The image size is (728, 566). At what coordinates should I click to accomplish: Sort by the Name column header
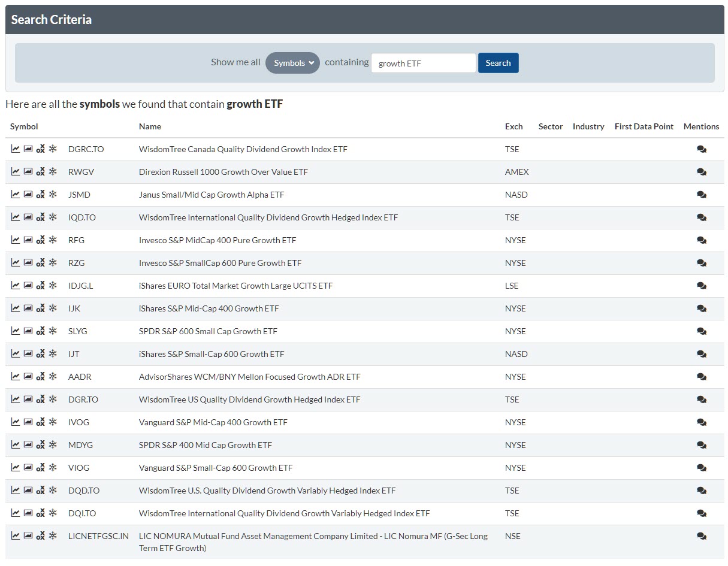[150, 126]
